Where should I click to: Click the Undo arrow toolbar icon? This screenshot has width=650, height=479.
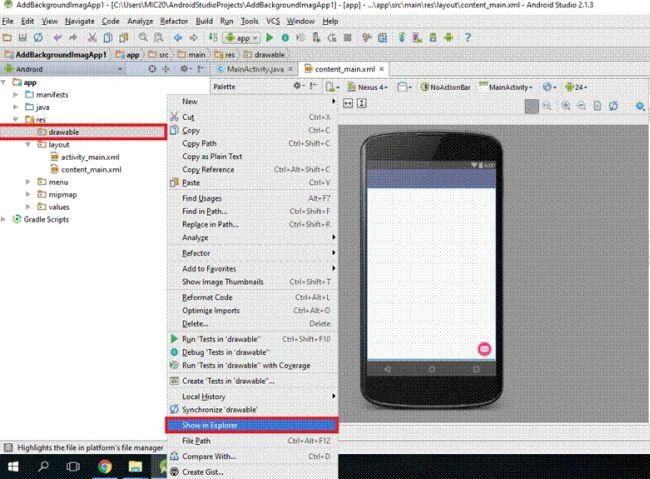[57, 38]
